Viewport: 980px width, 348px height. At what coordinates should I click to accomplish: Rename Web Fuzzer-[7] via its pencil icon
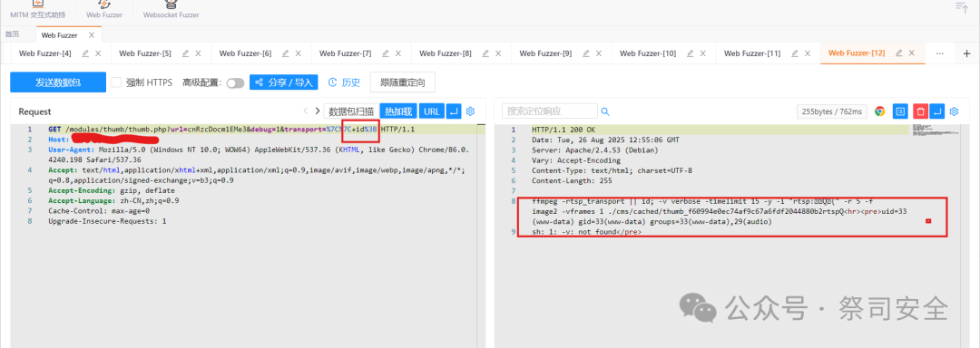385,53
